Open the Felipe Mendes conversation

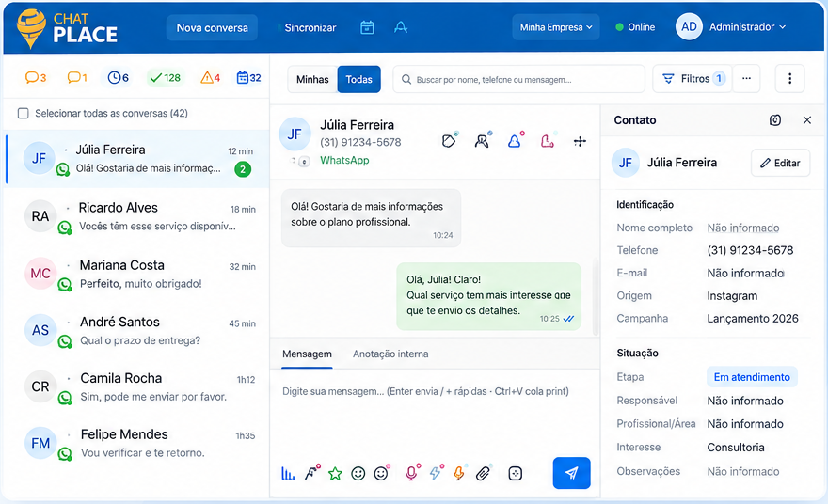pos(137,444)
